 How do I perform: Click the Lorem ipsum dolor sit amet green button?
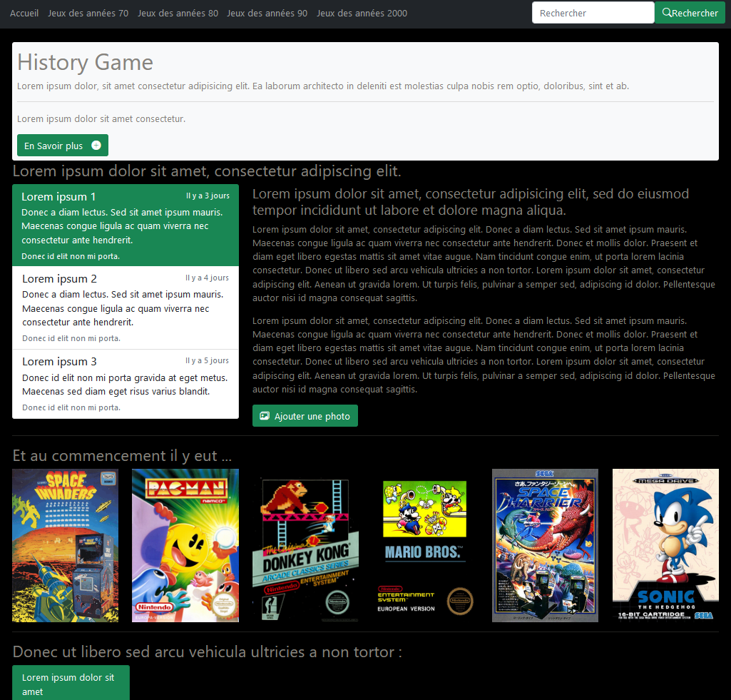coord(71,683)
